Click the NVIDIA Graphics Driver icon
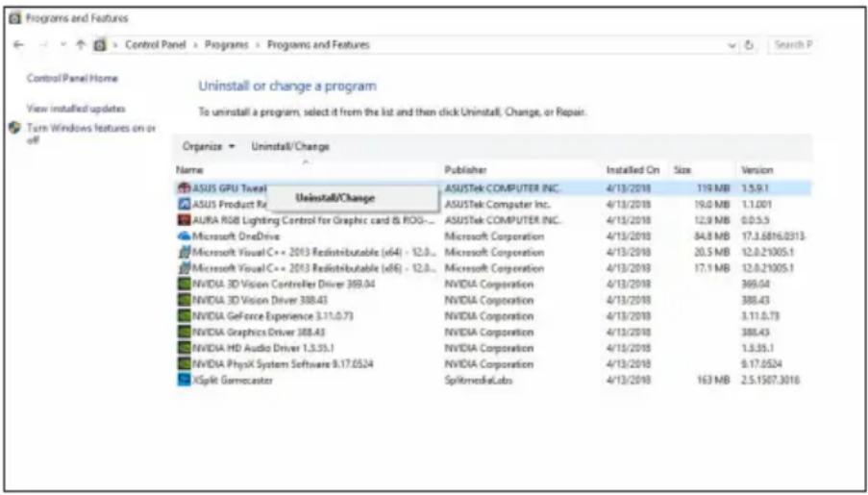Screen dimensions: 868x495 click(x=184, y=333)
